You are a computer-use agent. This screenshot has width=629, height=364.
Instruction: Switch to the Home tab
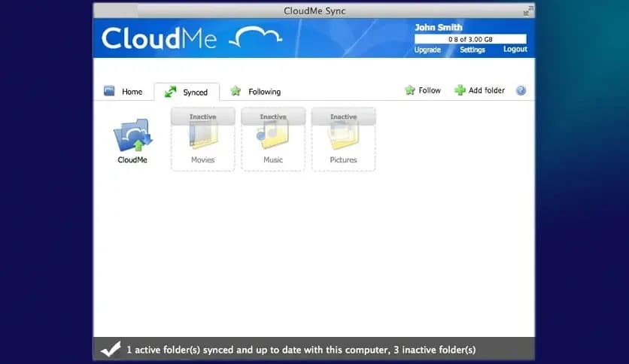click(123, 92)
